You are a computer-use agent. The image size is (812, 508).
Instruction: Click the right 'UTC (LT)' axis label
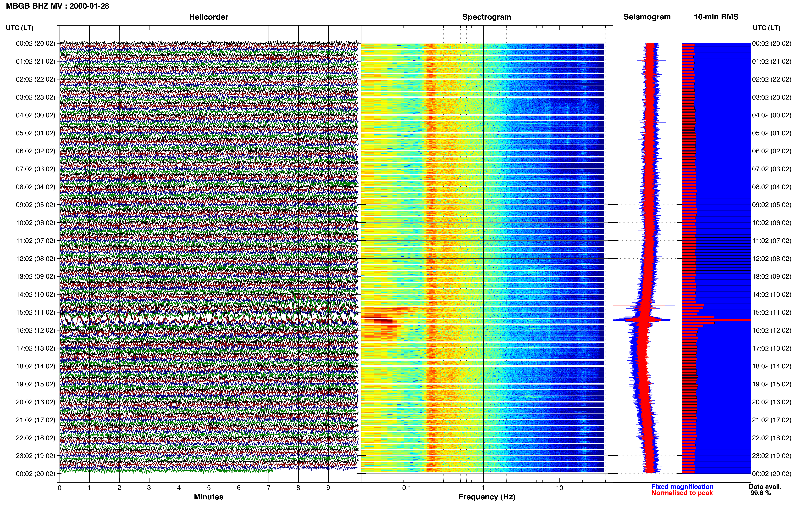click(766, 28)
